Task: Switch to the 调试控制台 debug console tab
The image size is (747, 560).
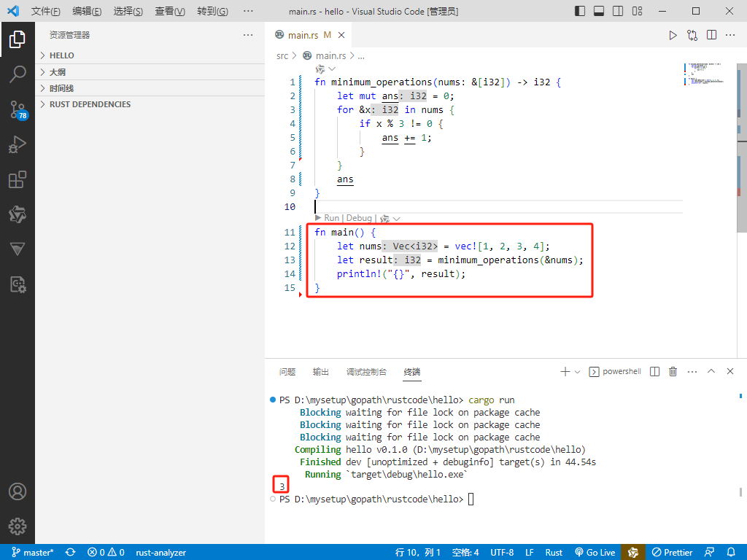Action: coord(366,372)
